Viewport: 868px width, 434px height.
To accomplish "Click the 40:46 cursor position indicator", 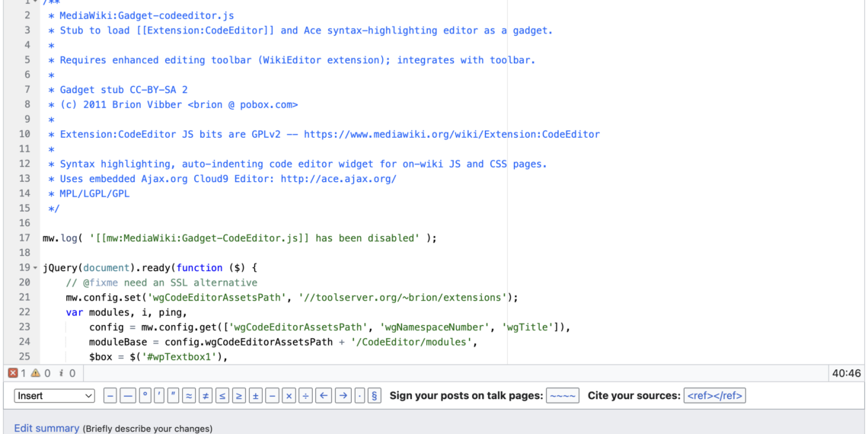I will pyautogui.click(x=847, y=373).
